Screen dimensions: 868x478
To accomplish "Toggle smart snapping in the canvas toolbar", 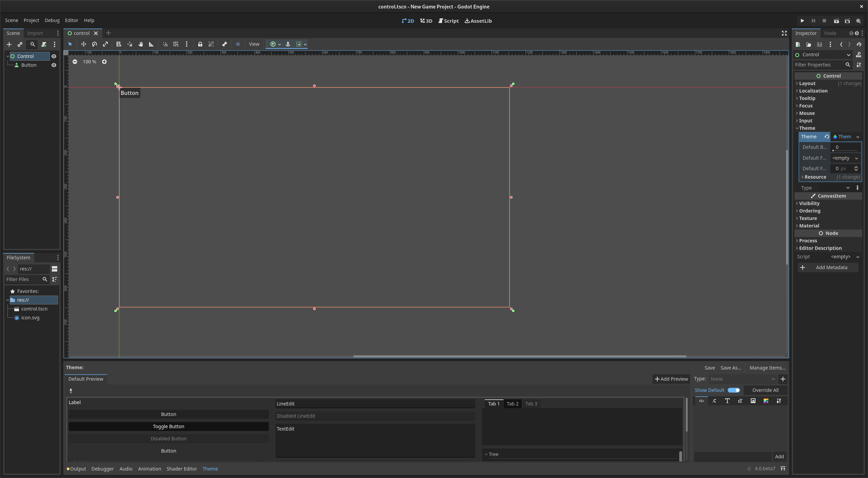I will [165, 44].
